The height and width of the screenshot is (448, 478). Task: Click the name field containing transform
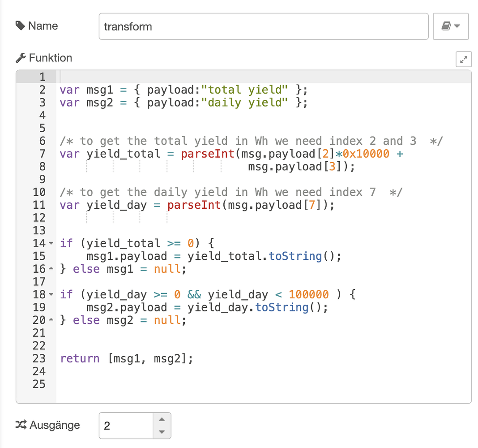(263, 26)
